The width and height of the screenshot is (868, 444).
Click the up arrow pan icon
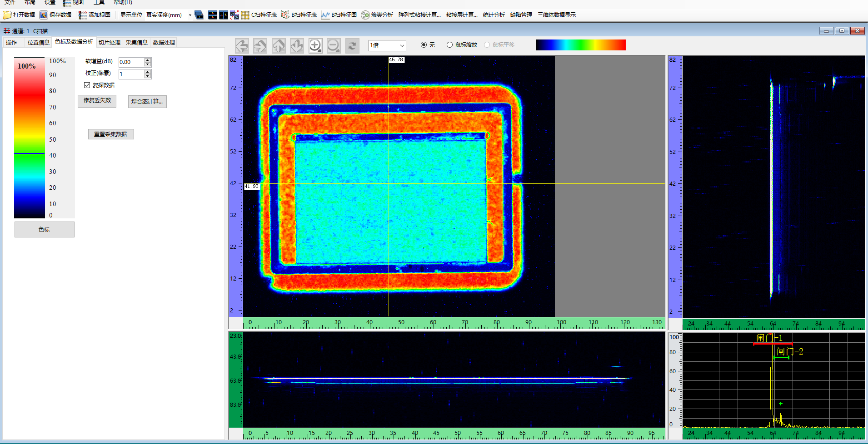[x=279, y=45]
